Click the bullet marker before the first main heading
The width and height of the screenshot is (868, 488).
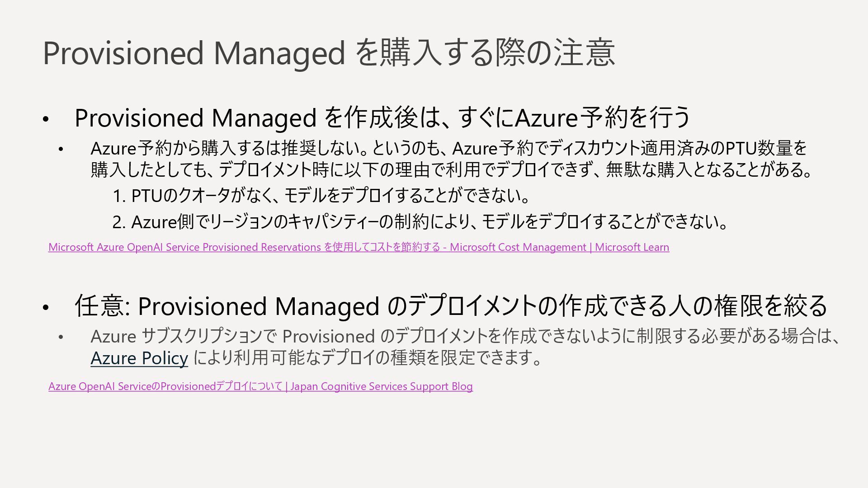(45, 120)
